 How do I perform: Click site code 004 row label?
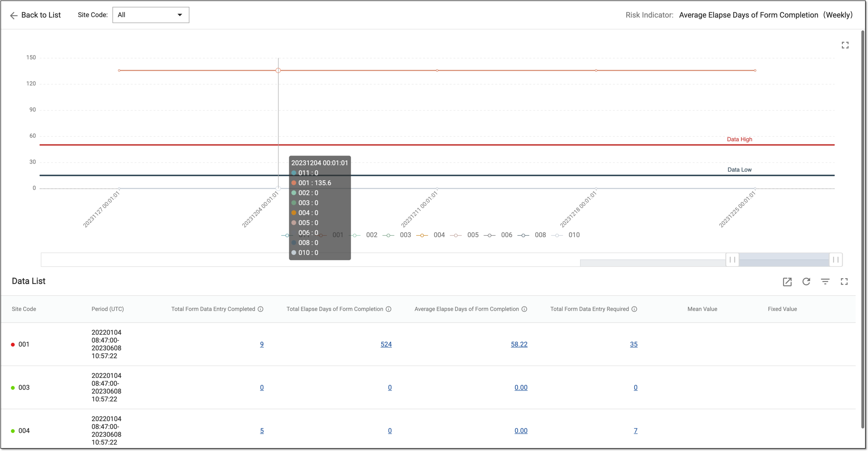24,431
